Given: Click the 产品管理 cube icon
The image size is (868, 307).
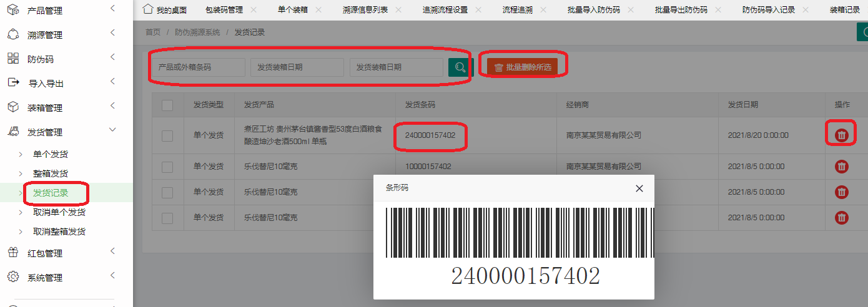Looking at the screenshot, I should tap(13, 10).
